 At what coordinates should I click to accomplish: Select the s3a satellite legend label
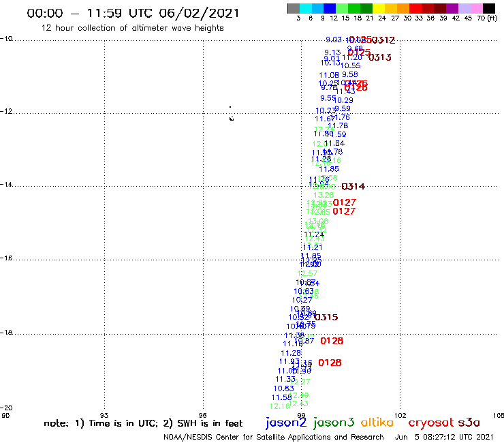469,423
